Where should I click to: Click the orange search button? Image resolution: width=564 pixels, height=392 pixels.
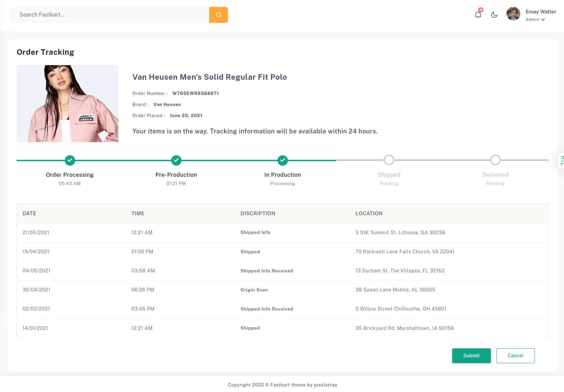tap(218, 15)
